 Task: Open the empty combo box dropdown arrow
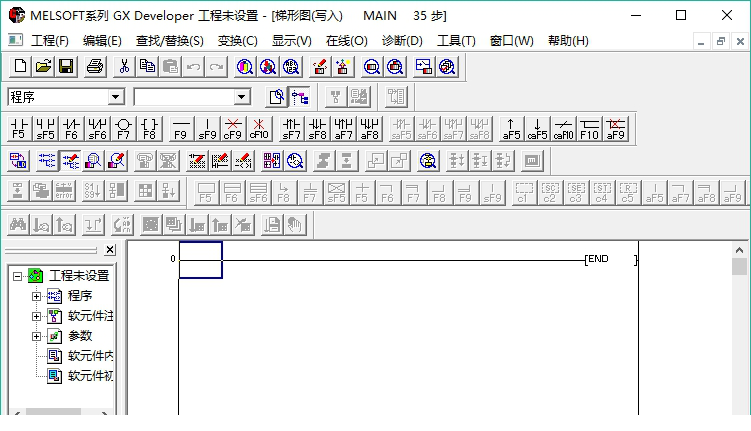pyautogui.click(x=241, y=97)
